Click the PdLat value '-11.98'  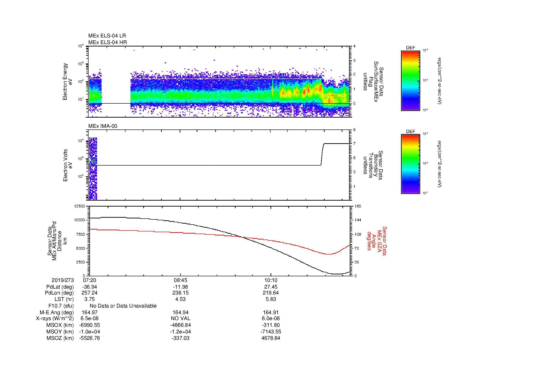tap(180, 287)
